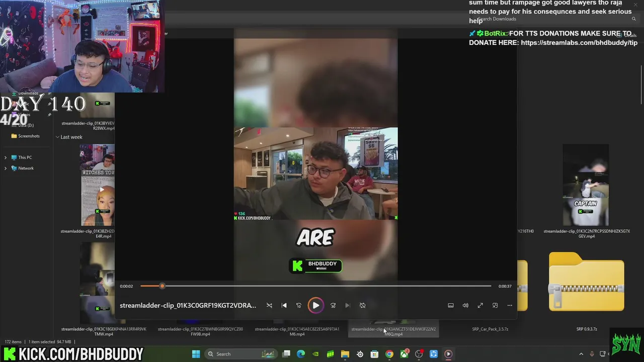Open the green folders app taskbar icon
Image resolution: width=644 pixels, height=362 pixels.
coord(330,354)
